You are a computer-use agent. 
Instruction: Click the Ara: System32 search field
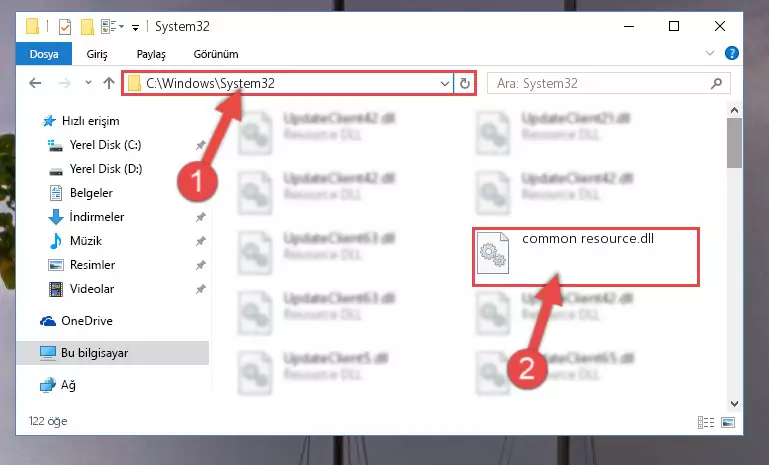(602, 83)
